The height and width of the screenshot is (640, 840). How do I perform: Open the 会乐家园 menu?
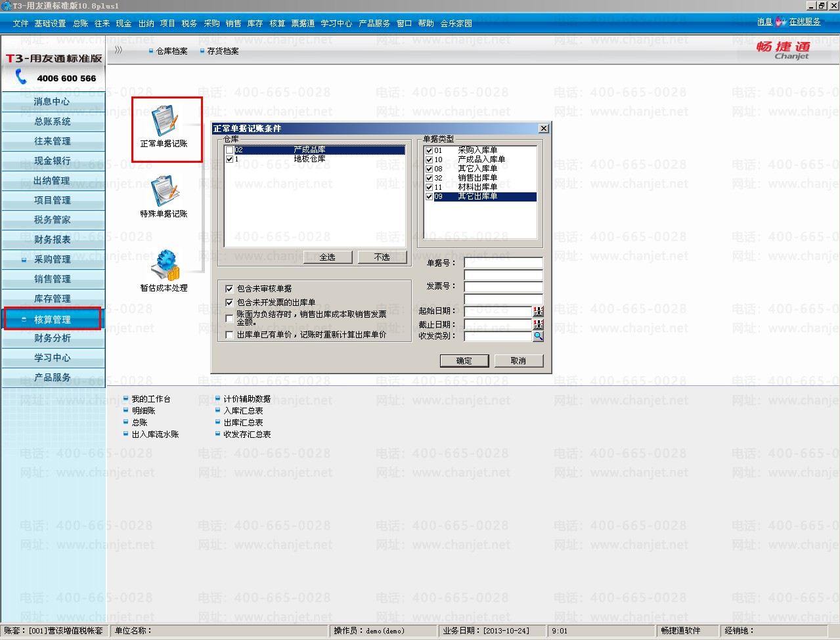click(456, 23)
